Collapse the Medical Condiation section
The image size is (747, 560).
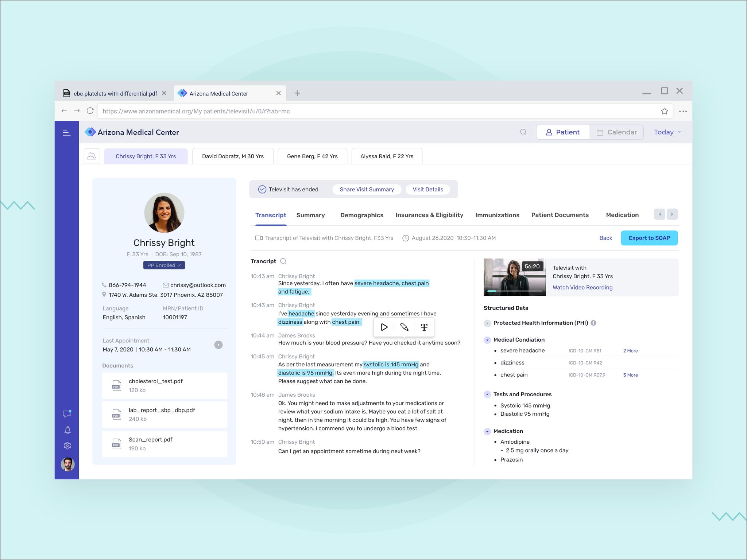coord(487,340)
